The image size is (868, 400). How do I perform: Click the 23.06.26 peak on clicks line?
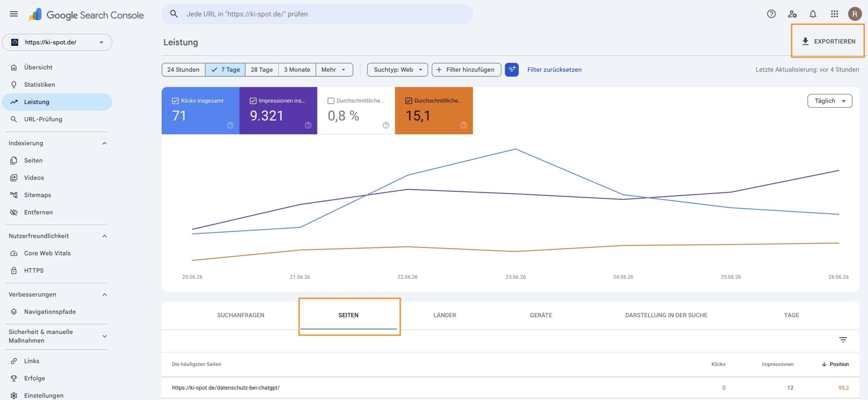[515, 149]
